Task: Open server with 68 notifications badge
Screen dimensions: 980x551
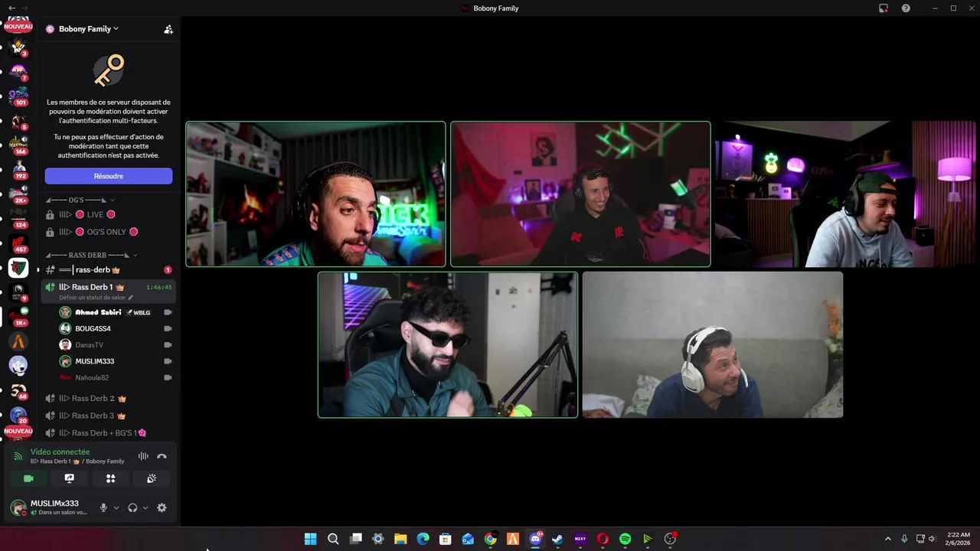Action: 18,390
